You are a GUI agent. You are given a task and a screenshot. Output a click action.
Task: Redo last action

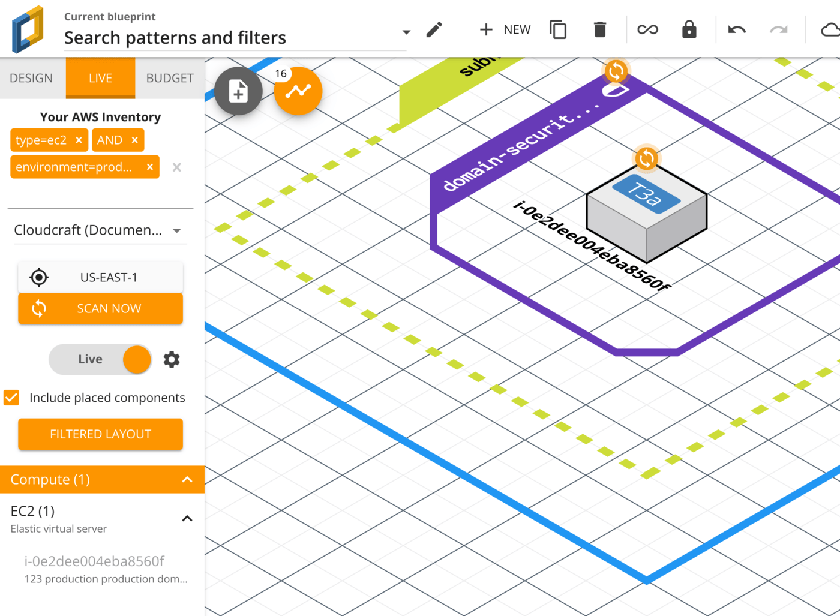[779, 29]
